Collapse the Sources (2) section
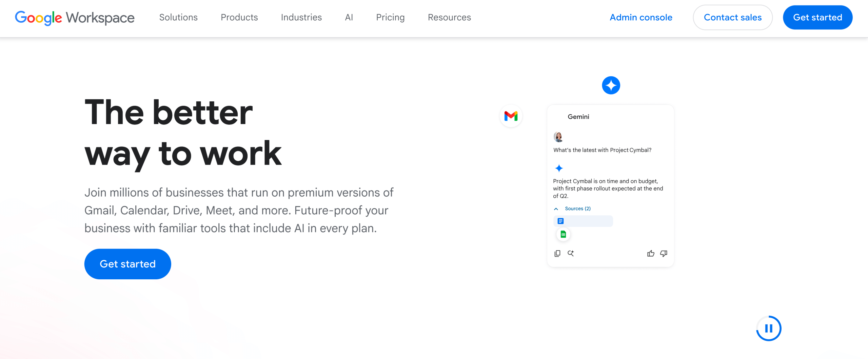The width and height of the screenshot is (868, 359). pyautogui.click(x=556, y=208)
